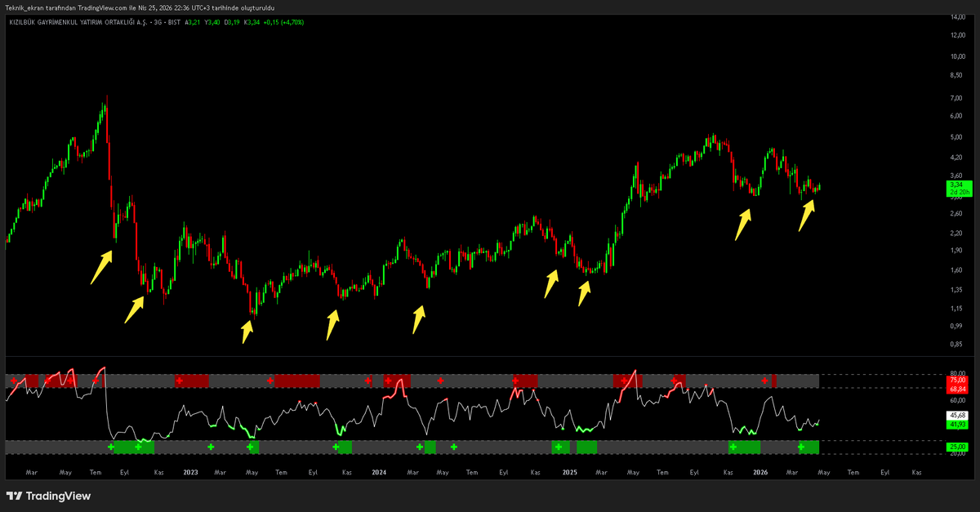Click the 1,35 price scale label
The width and height of the screenshot is (980, 512).
tap(956, 290)
